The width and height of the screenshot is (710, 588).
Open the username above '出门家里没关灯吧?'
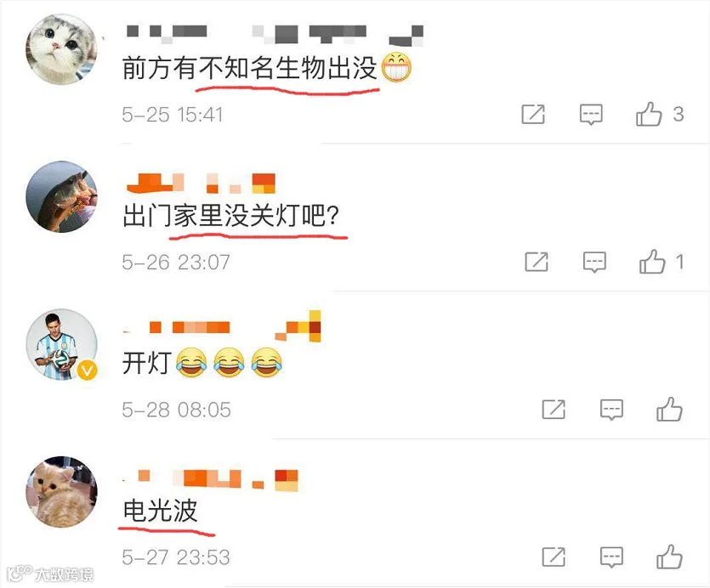pyautogui.click(x=201, y=183)
